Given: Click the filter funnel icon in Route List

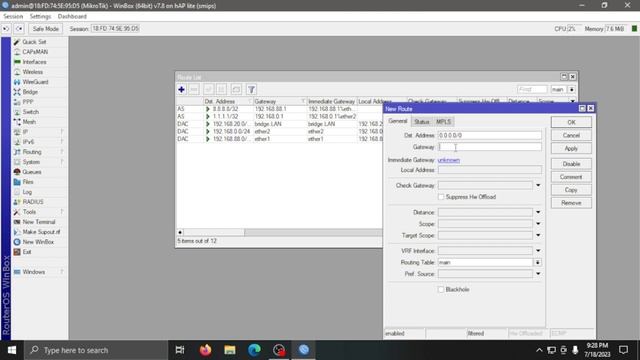Looking at the screenshot, I should 251,89.
